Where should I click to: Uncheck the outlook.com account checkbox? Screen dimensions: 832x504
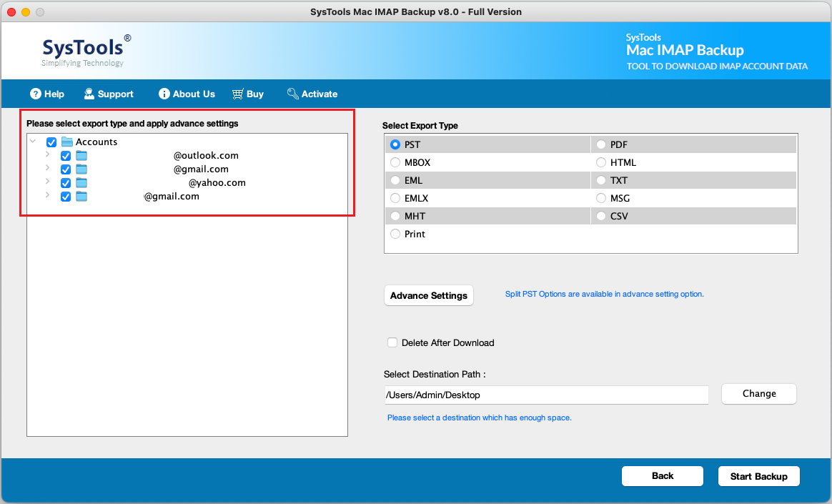[65, 156]
